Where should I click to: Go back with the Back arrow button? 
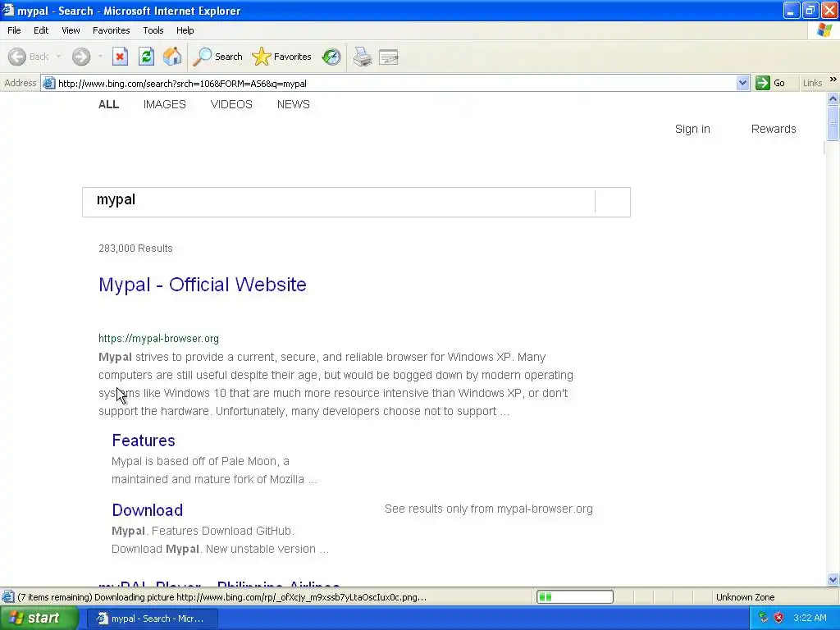(29, 57)
